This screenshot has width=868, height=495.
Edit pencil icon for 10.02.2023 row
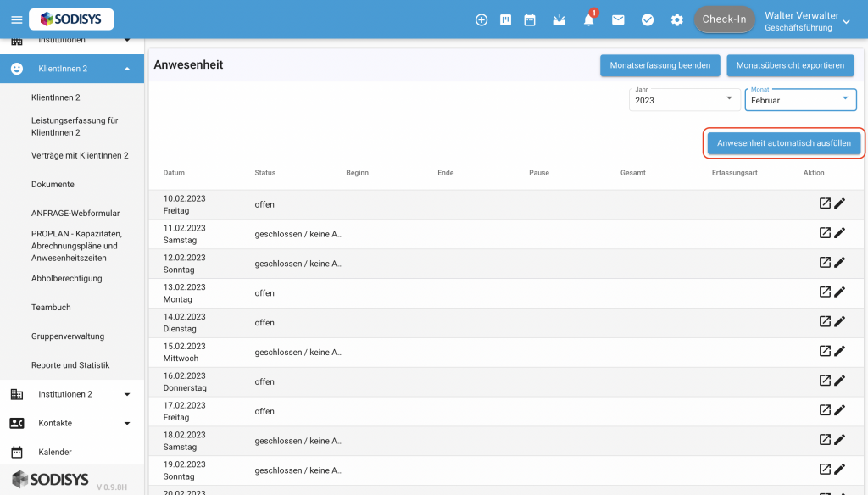point(840,203)
